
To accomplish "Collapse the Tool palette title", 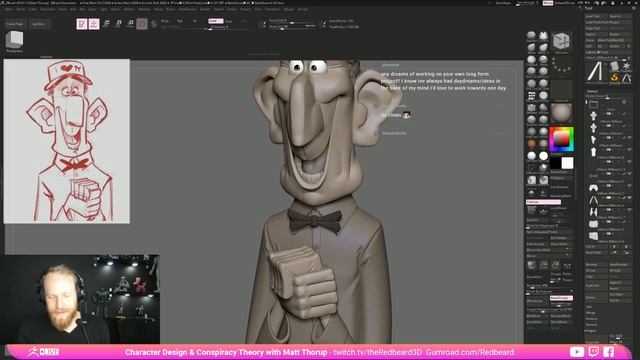I will point(589,8).
